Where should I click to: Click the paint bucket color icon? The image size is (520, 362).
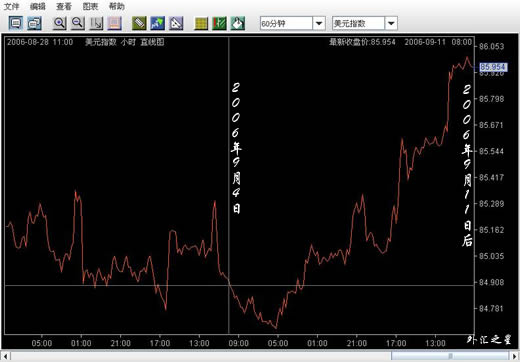pos(238,23)
